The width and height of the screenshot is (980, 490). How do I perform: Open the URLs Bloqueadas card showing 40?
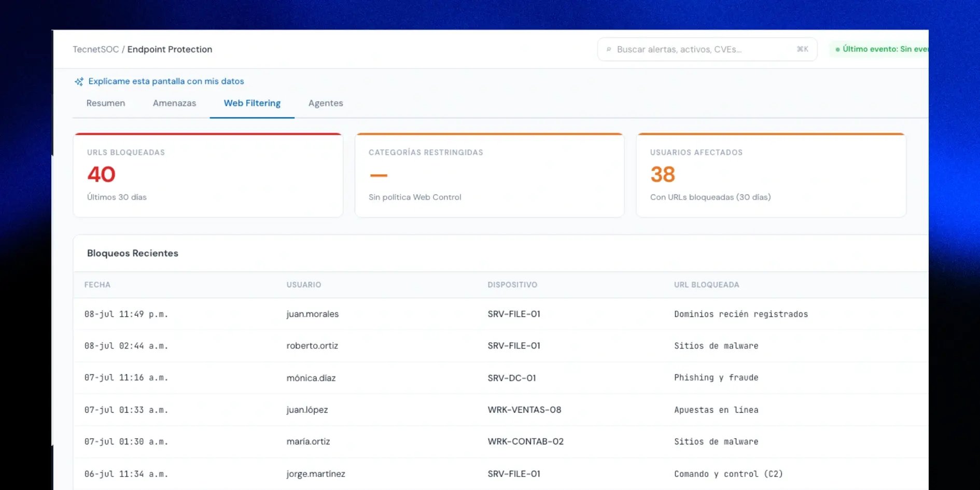[208, 175]
